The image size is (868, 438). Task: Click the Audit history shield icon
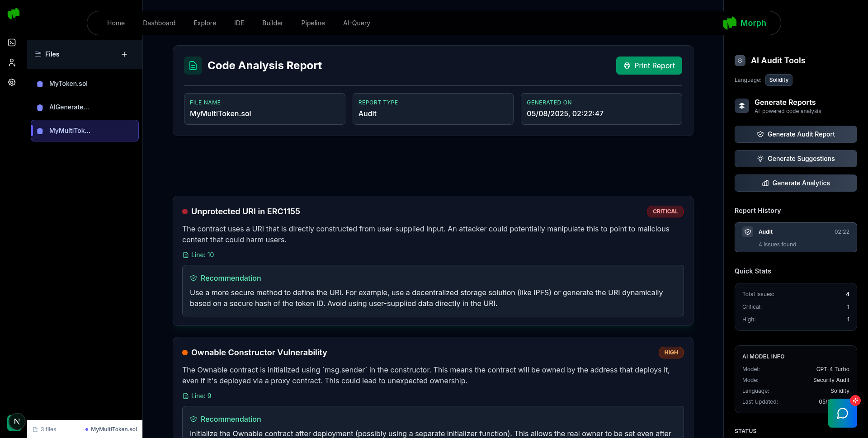748,232
